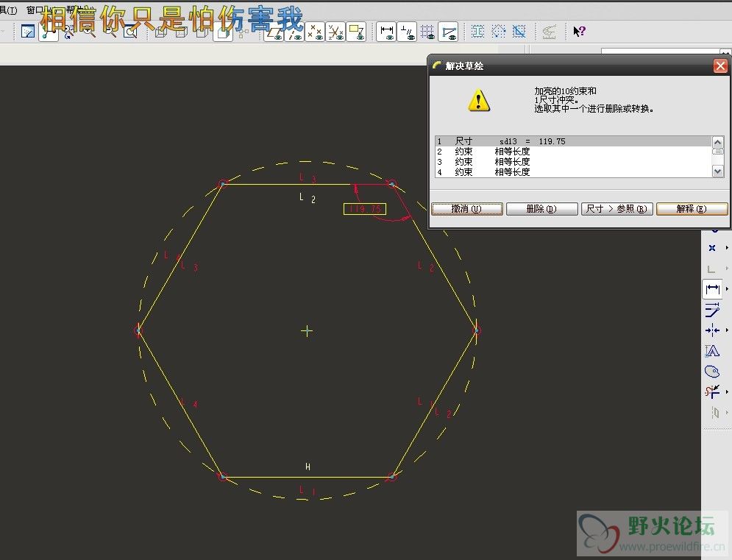Toggle datum points display
Viewport: 732px width, 560px height.
pos(315,32)
